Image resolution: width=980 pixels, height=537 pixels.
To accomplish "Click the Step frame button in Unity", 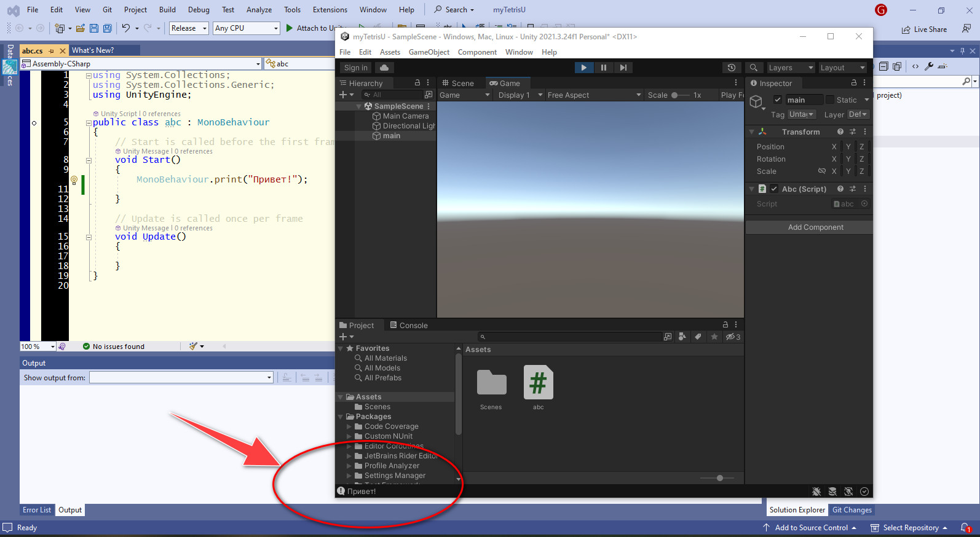I will (x=623, y=68).
